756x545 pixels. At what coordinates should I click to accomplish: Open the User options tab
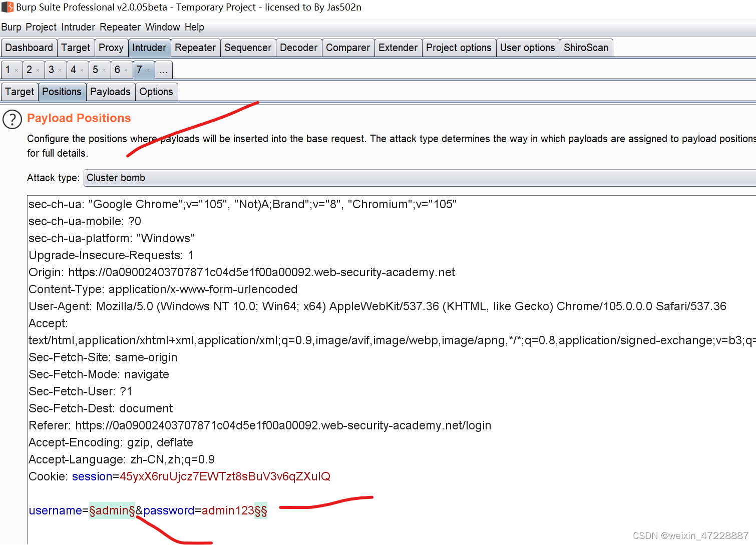528,48
